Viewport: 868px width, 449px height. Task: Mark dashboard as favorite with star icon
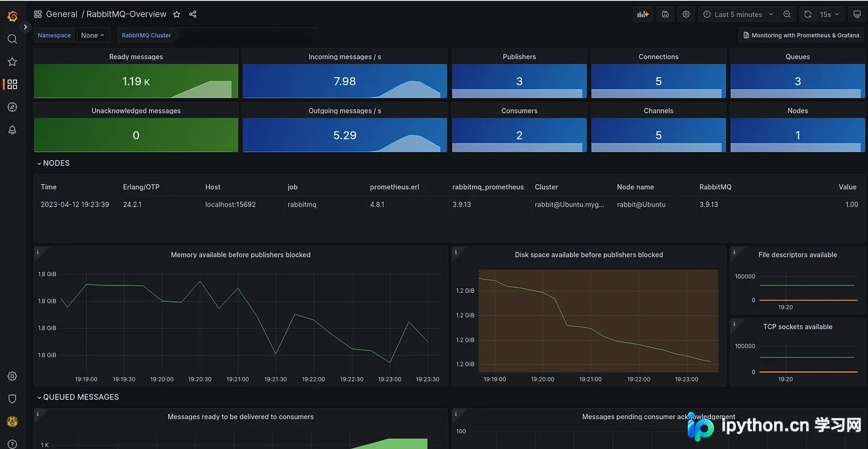(x=177, y=14)
